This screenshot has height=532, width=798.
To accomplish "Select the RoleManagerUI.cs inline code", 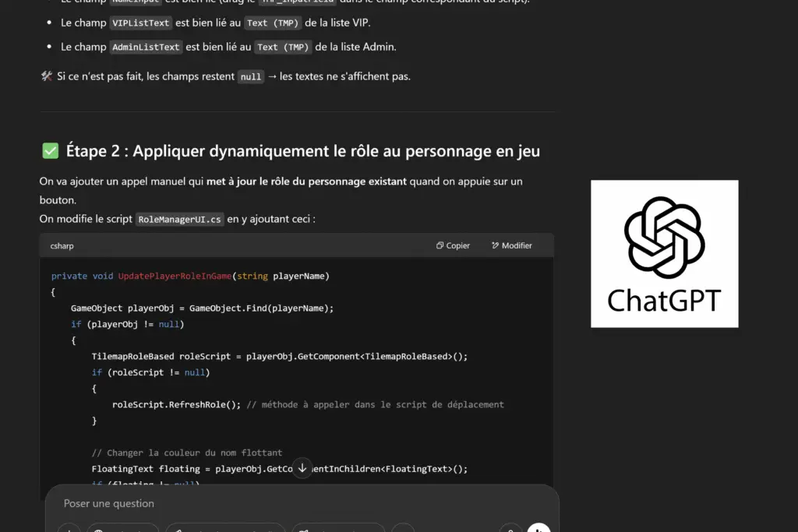I will pos(179,220).
